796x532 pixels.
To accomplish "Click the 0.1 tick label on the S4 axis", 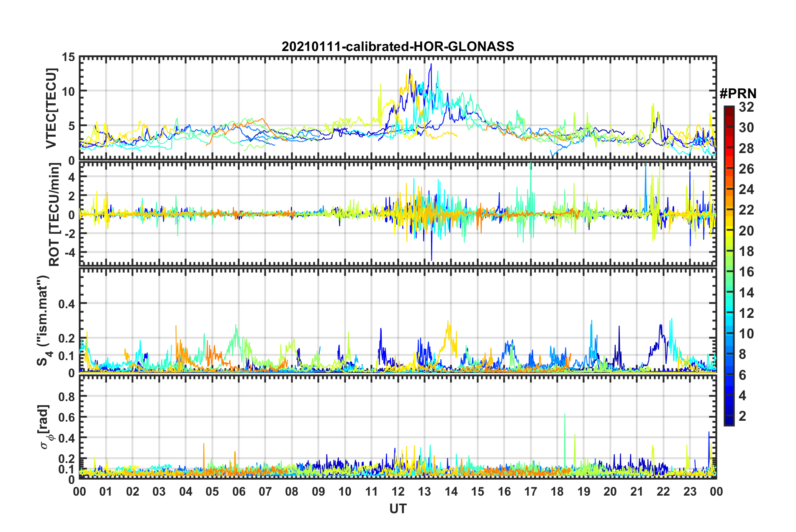I will 67,356.
